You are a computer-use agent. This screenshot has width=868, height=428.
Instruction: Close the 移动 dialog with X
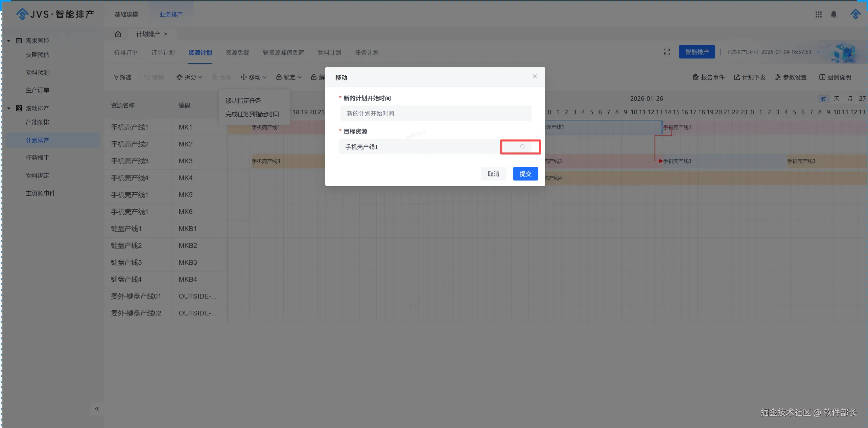(535, 77)
